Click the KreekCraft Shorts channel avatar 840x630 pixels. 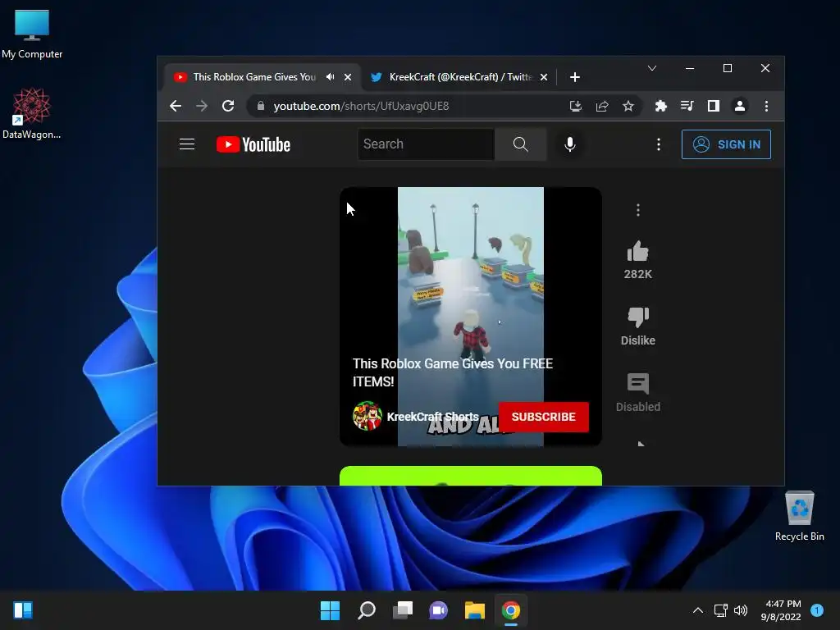pyautogui.click(x=367, y=416)
